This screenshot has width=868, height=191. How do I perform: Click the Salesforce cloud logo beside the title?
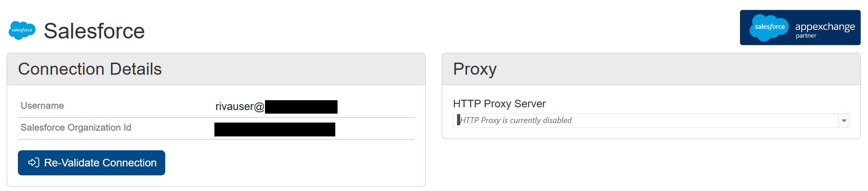click(22, 30)
